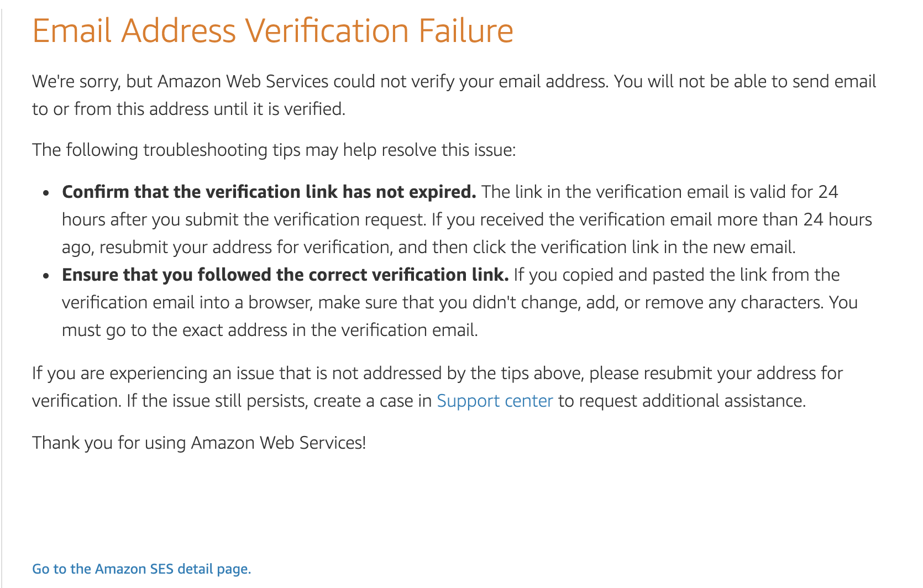Go to the Amazon SES detail page

pos(141,569)
